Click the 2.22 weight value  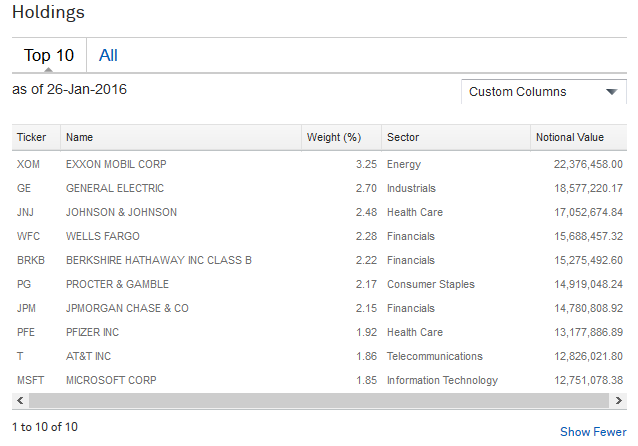(x=366, y=260)
